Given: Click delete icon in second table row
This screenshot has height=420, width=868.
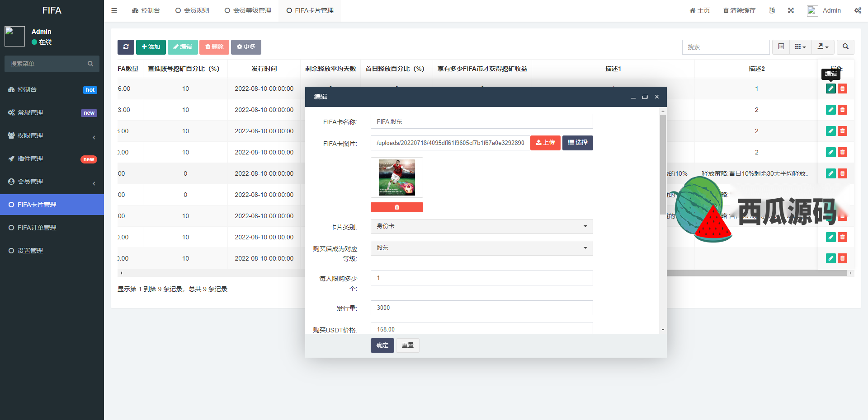Looking at the screenshot, I should (x=842, y=110).
